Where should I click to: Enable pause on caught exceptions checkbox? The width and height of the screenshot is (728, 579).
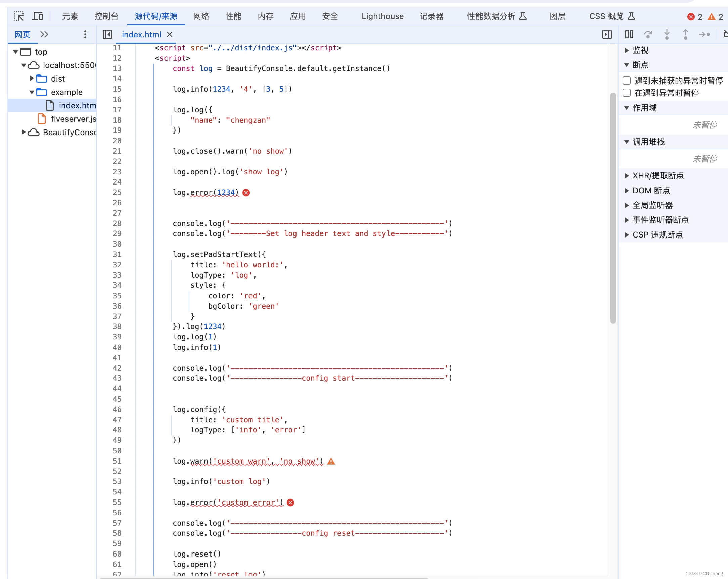(x=627, y=93)
